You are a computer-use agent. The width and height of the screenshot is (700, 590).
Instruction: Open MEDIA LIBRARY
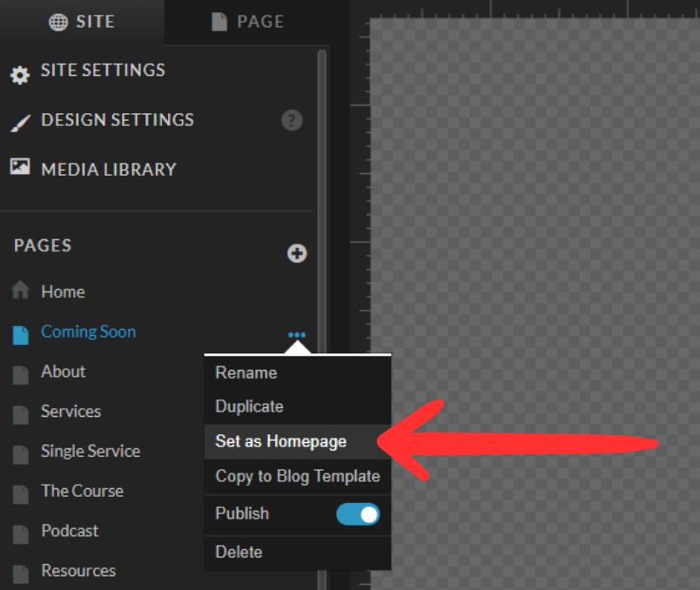point(109,170)
